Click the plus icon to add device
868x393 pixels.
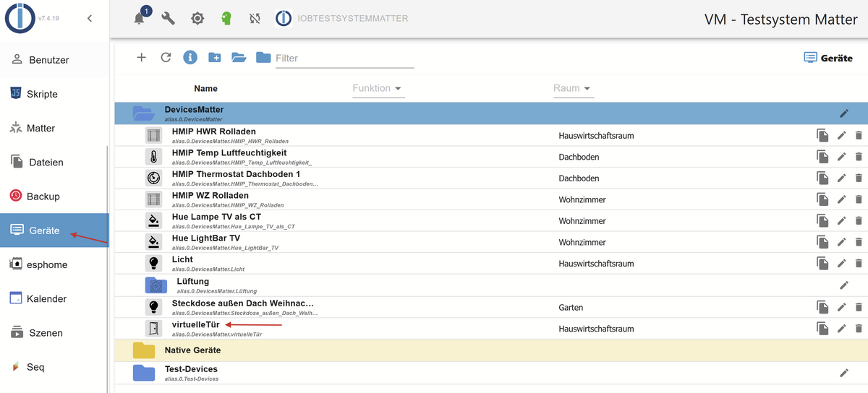(141, 58)
